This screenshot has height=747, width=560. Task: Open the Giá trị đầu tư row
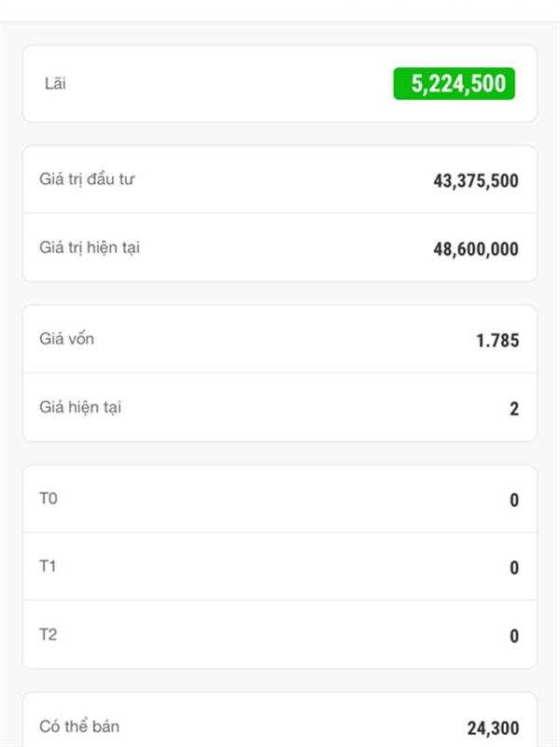[x=280, y=179]
